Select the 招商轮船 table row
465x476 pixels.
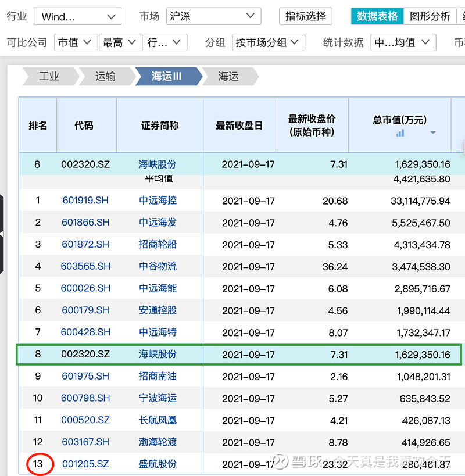233,244
